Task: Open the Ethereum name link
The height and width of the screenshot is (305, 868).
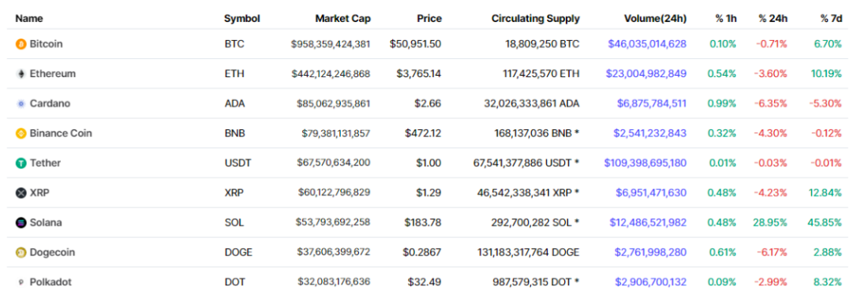Action: point(53,73)
